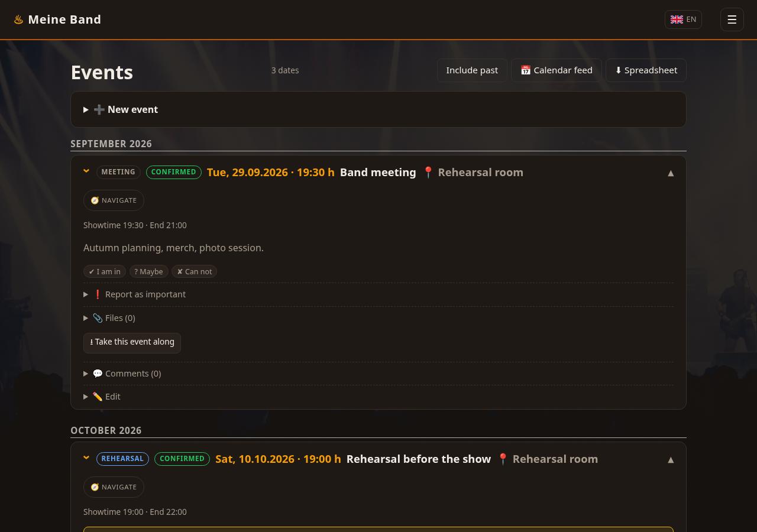Select 'Maybe' for Band meeting
The height and width of the screenshot is (532, 757).
click(x=149, y=272)
